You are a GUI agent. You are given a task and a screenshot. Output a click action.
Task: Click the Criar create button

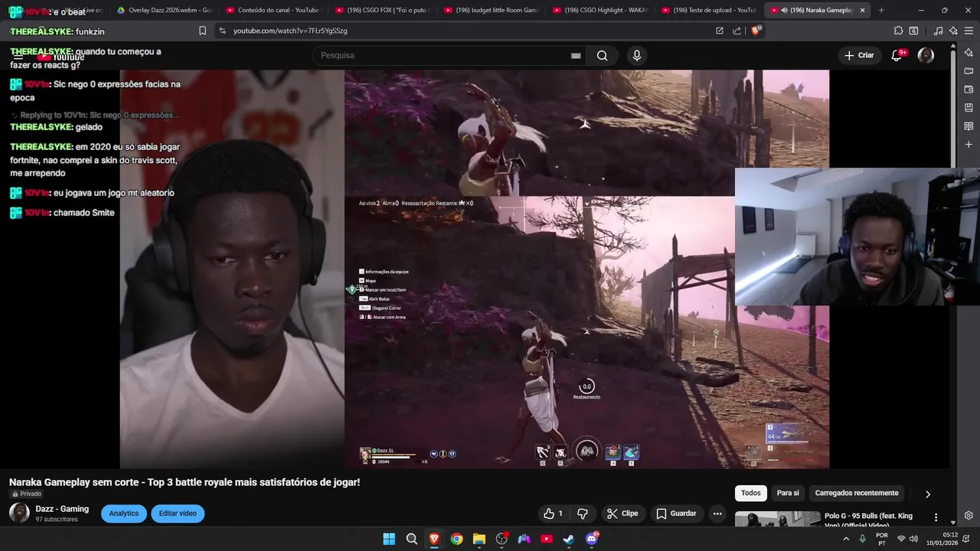click(859, 55)
